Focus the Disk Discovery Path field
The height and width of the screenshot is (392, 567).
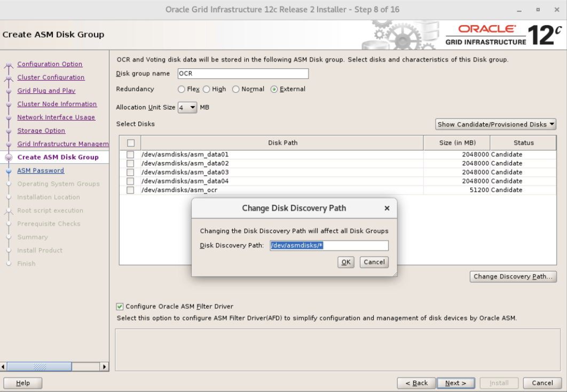click(x=329, y=246)
